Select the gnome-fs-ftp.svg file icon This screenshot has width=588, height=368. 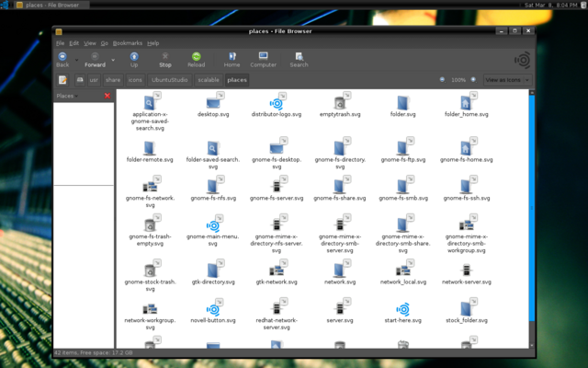pos(402,147)
